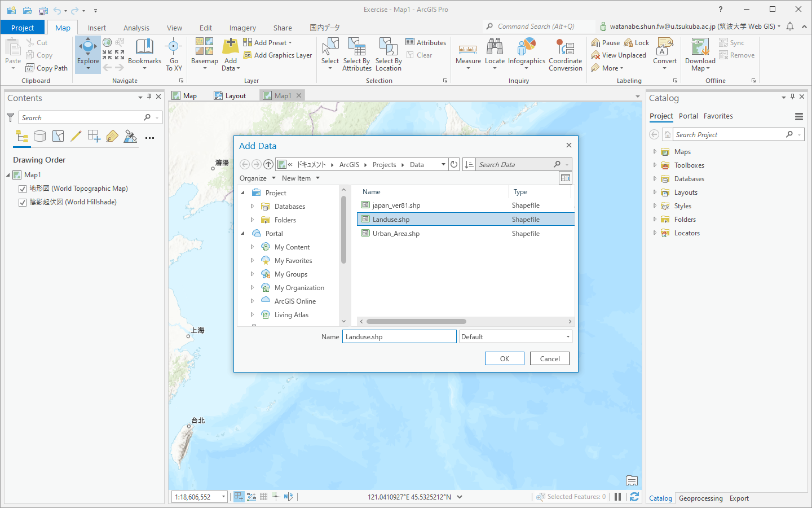
Task: Click the horizontal scrollbar in file list
Action: click(416, 322)
